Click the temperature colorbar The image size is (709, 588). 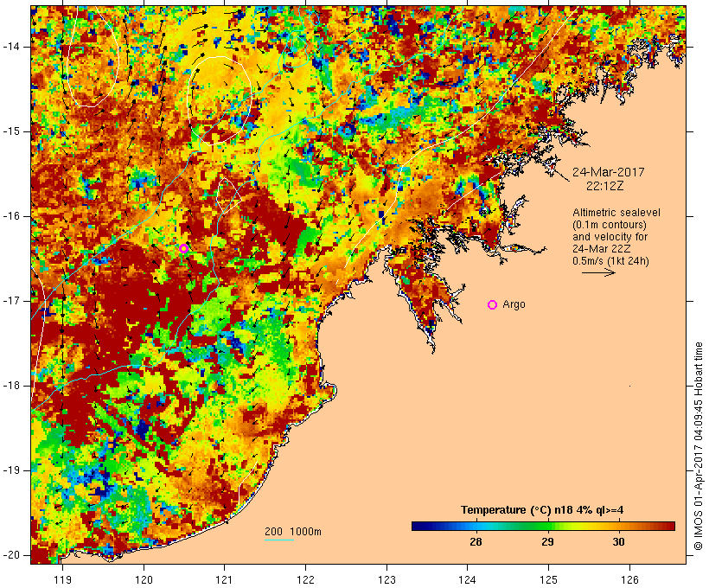(x=543, y=526)
